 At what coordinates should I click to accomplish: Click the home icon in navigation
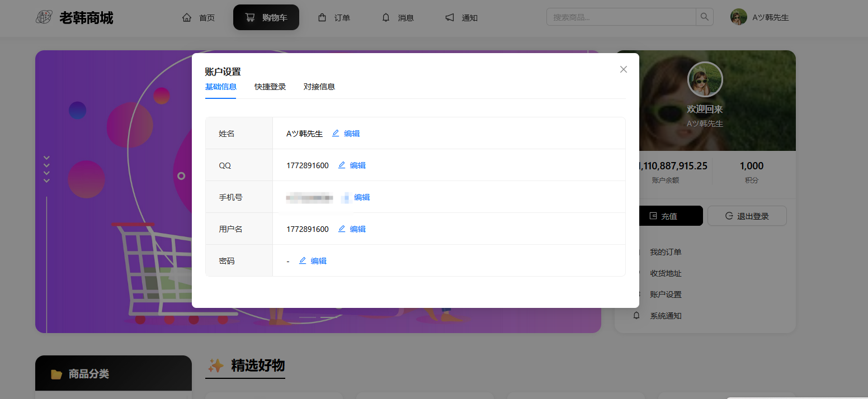click(187, 18)
